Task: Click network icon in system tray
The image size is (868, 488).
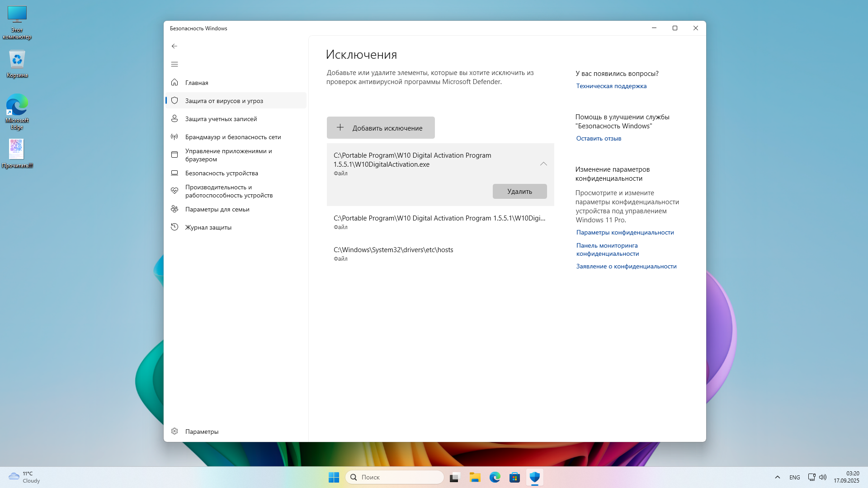Action: [x=812, y=477]
